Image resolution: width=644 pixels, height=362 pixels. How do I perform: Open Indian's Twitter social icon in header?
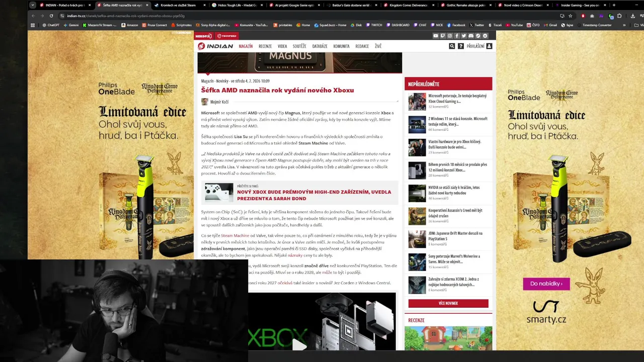click(464, 36)
